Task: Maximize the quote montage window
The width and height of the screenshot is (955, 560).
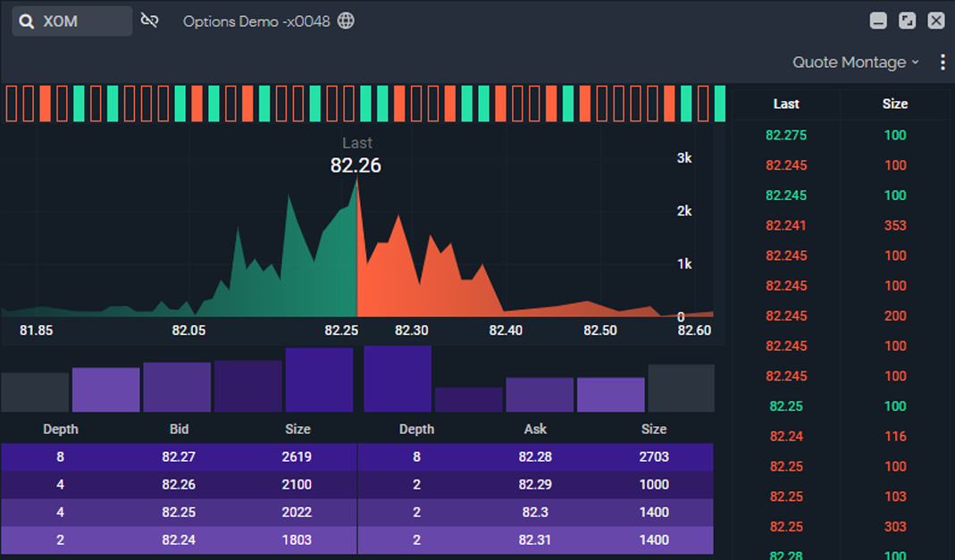Action: click(907, 21)
